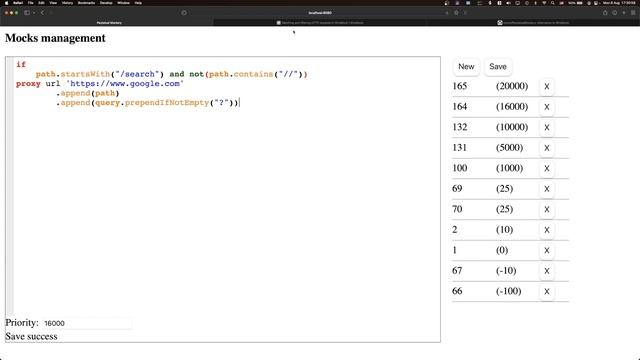
Task: Remove mock 67 with the X button
Action: pyautogui.click(x=547, y=271)
